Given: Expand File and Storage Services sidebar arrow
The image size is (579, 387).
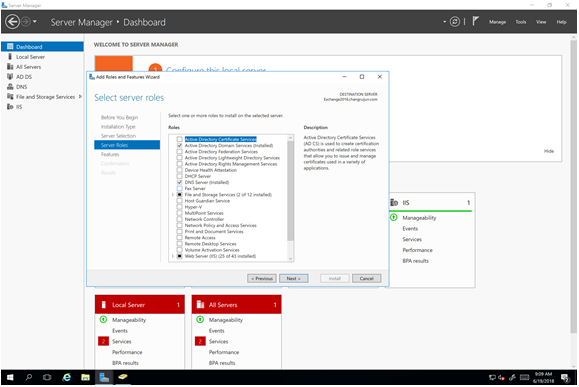Looking at the screenshot, I should tap(80, 96).
